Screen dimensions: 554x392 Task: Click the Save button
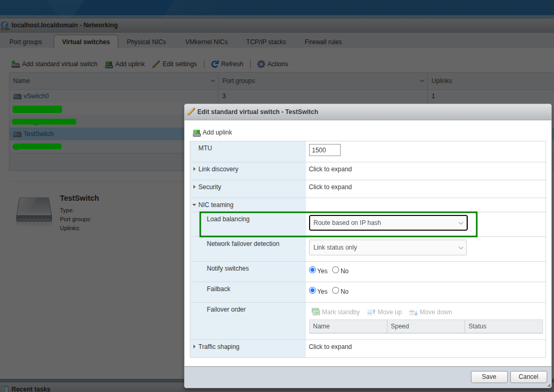click(489, 377)
